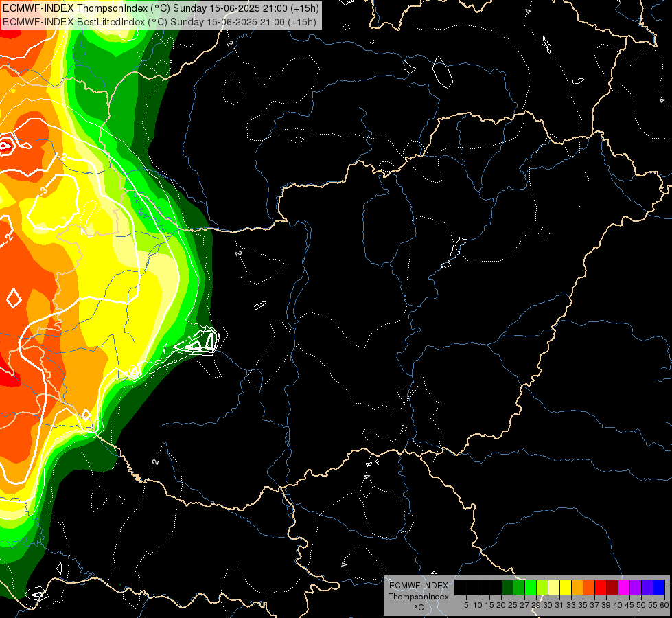Click the legend tick label 25

pos(513,605)
